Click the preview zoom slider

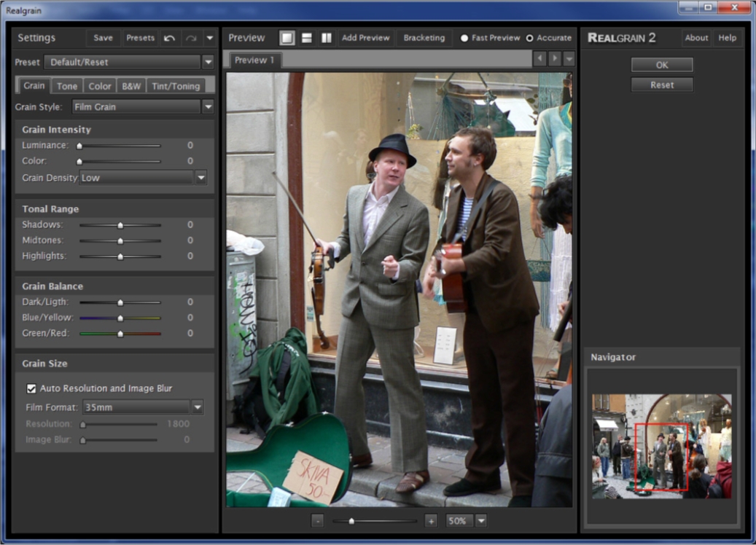click(x=375, y=521)
